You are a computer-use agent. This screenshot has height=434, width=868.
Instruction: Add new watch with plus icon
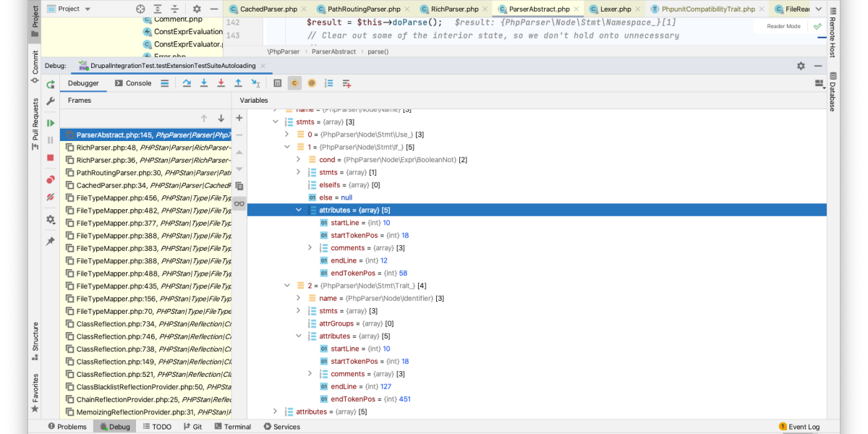[239, 118]
